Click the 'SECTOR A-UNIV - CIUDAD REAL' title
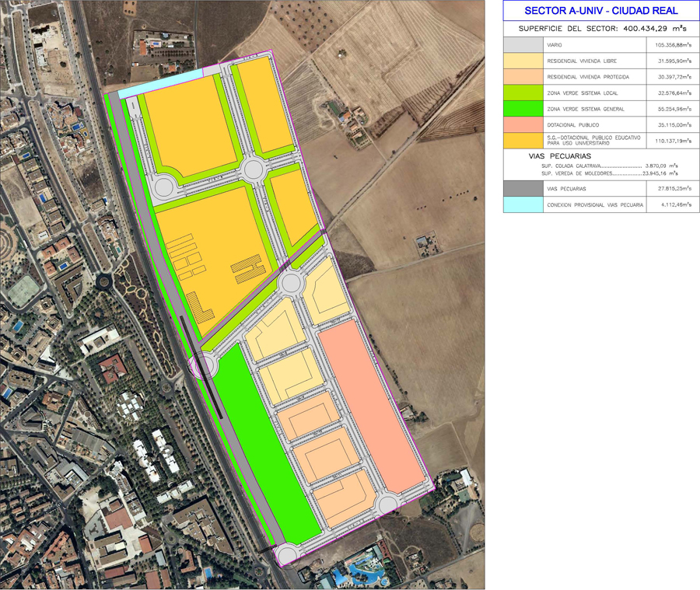 (x=600, y=11)
